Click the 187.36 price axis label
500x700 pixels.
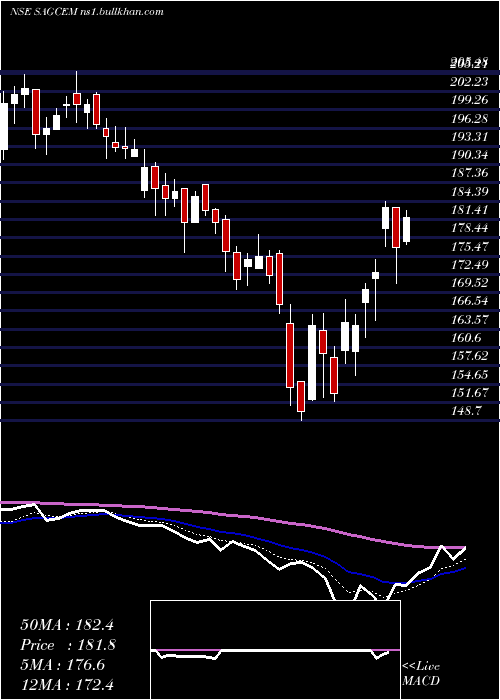point(469,174)
